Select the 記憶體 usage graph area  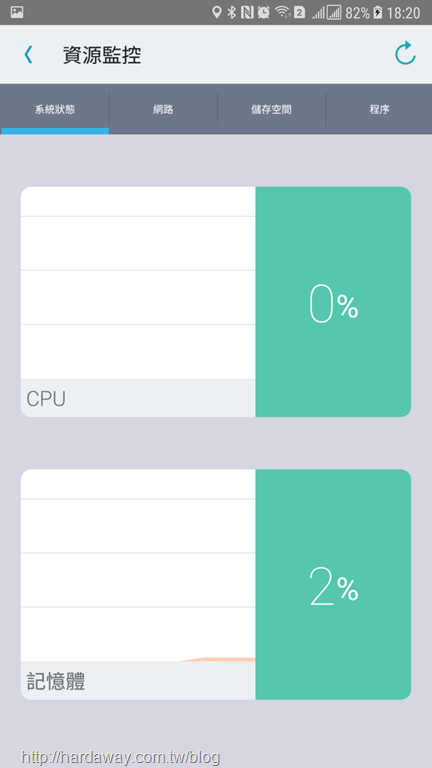pos(138,565)
